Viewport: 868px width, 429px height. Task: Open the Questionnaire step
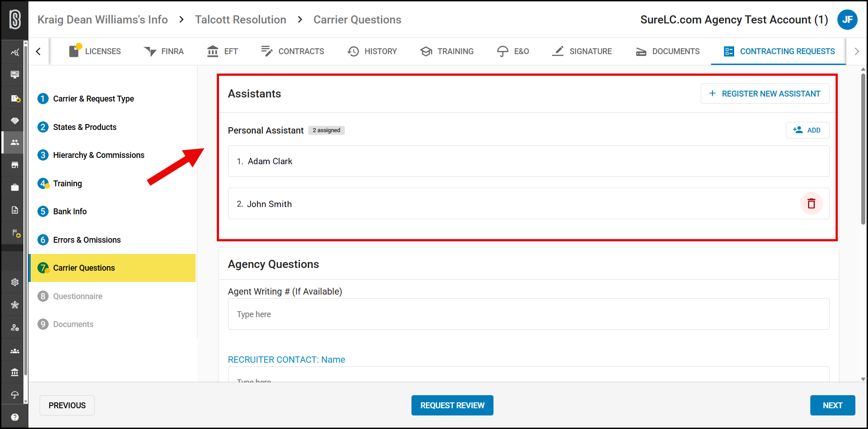point(70,296)
